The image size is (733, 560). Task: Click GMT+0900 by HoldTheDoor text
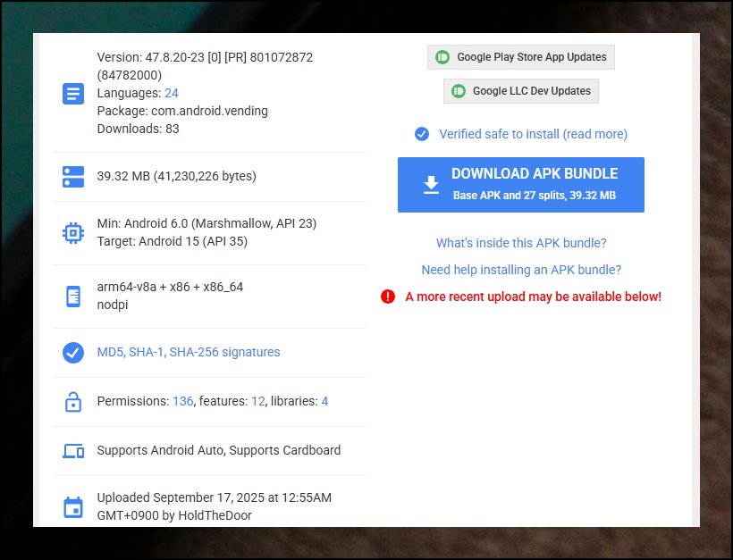click(x=174, y=515)
